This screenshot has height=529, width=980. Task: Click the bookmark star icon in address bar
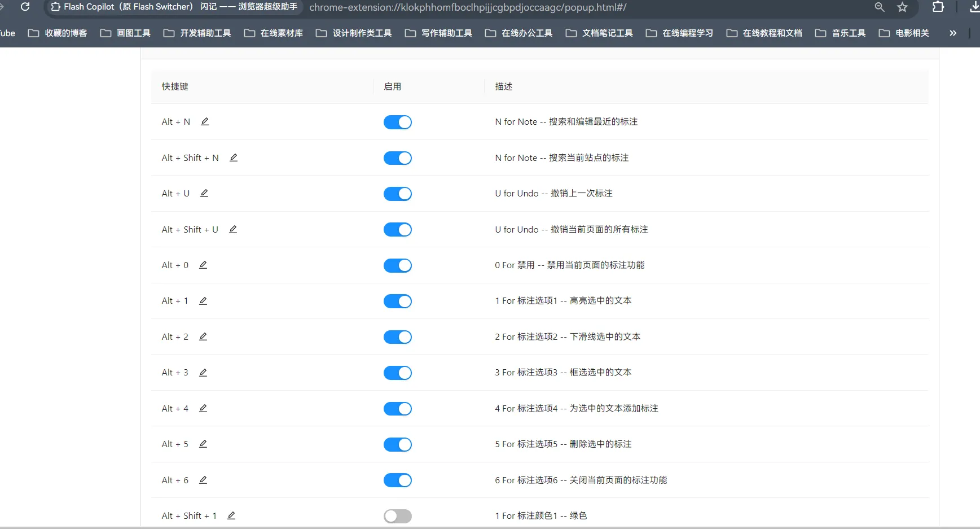pos(903,7)
